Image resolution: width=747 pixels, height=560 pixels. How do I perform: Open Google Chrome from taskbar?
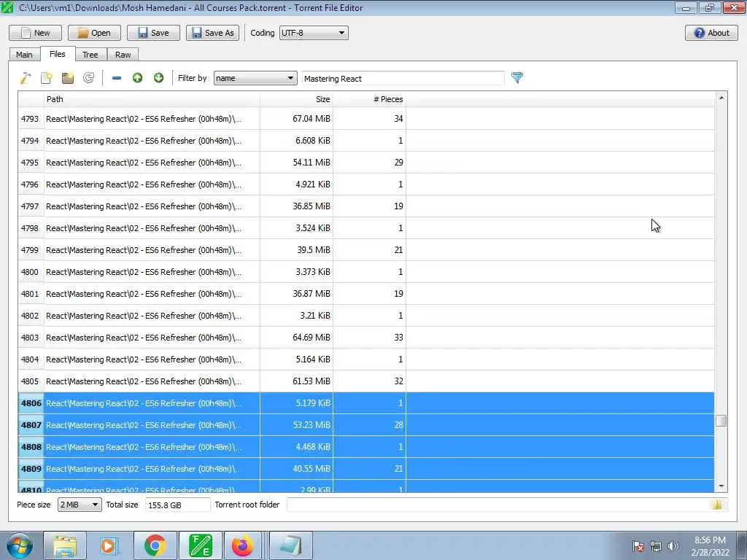coord(155,545)
